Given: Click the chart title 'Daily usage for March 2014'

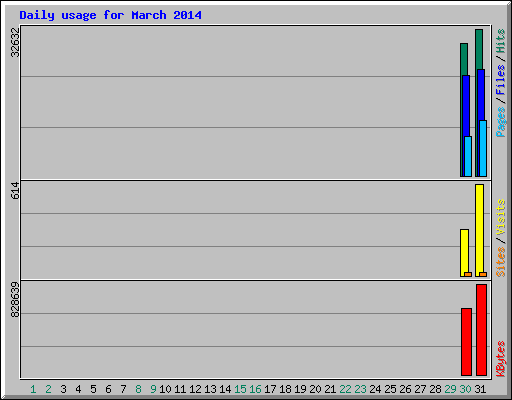Looking at the screenshot, I should click(x=110, y=16).
